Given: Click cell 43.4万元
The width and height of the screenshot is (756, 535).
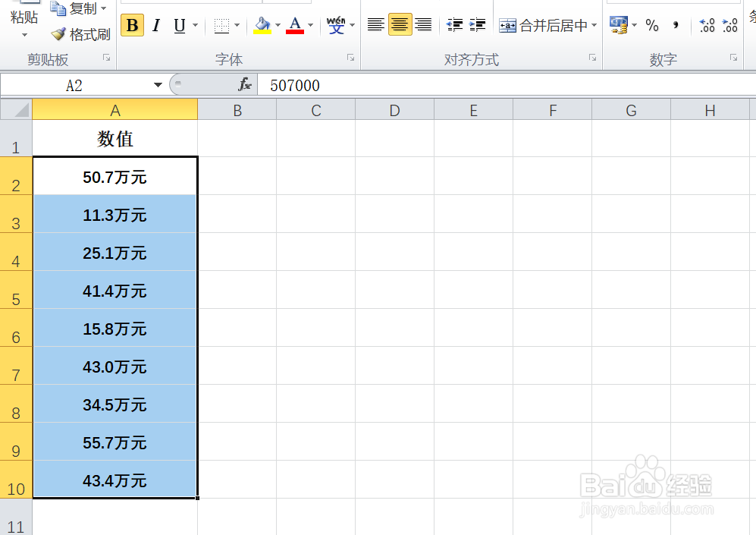Looking at the screenshot, I should click(x=114, y=480).
